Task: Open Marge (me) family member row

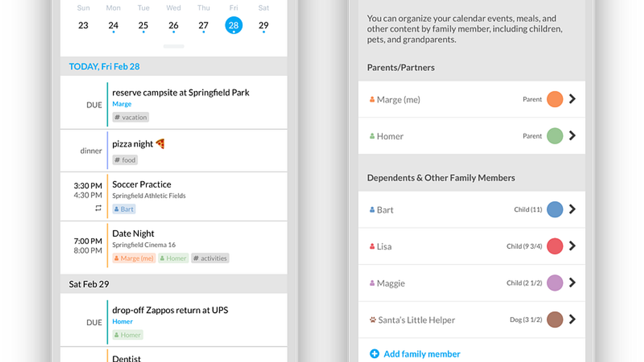Action: 472,99
